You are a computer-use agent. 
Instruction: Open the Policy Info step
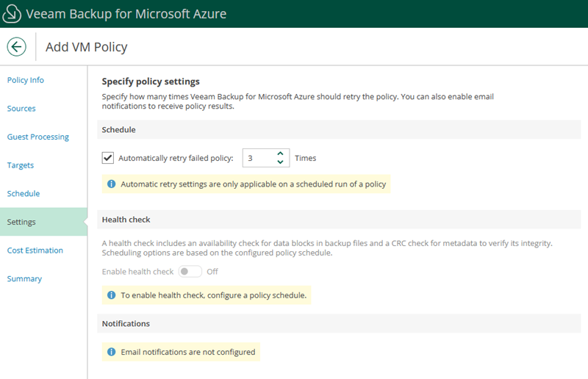pyautogui.click(x=26, y=80)
